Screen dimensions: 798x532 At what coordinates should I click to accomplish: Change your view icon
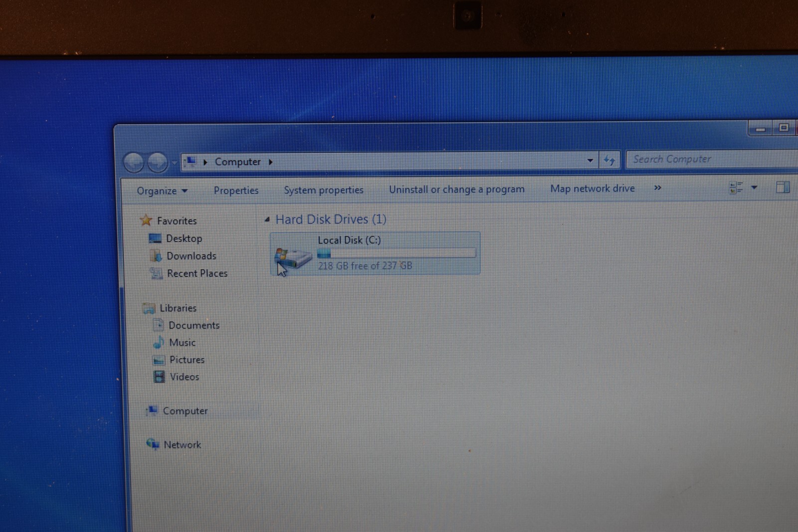point(736,188)
